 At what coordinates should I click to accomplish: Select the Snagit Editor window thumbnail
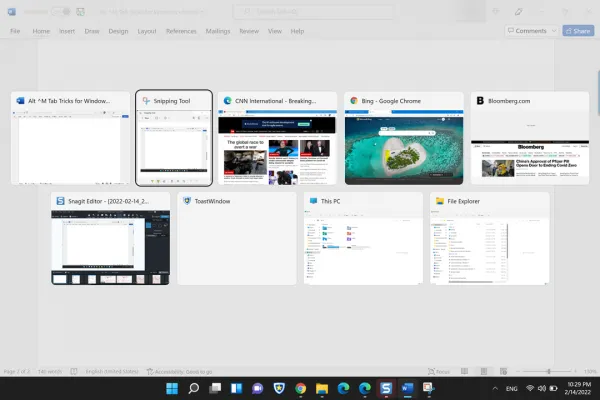111,238
